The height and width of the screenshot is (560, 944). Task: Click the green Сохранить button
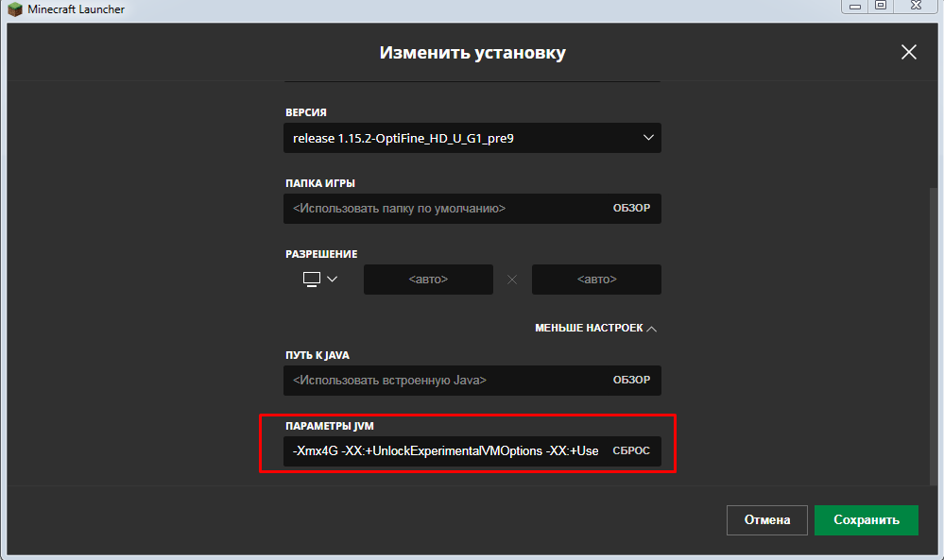pyautogui.click(x=867, y=520)
